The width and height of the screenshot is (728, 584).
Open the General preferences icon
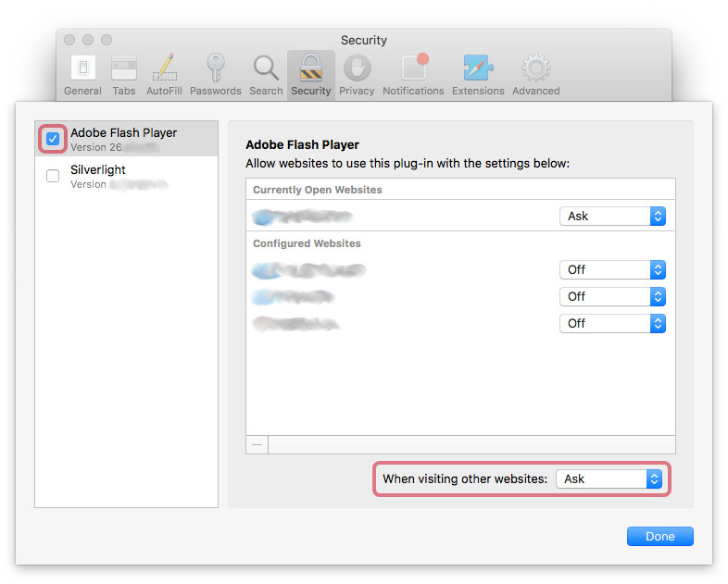coord(82,68)
